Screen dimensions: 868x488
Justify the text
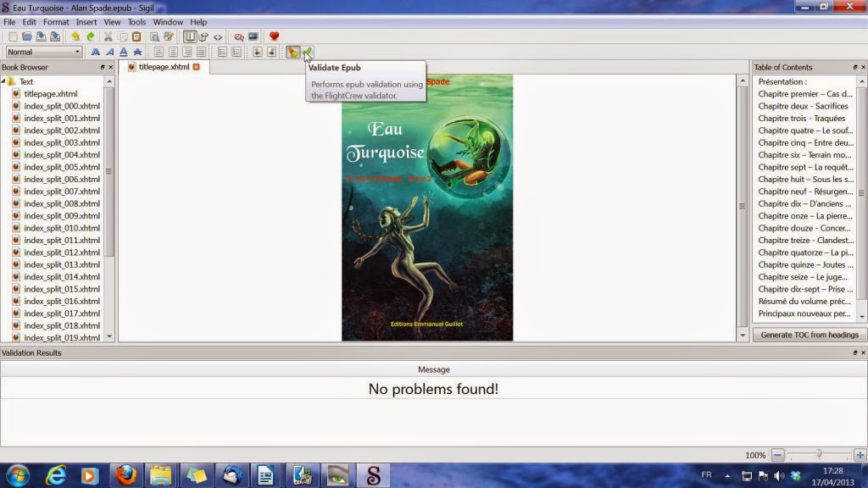(x=201, y=52)
